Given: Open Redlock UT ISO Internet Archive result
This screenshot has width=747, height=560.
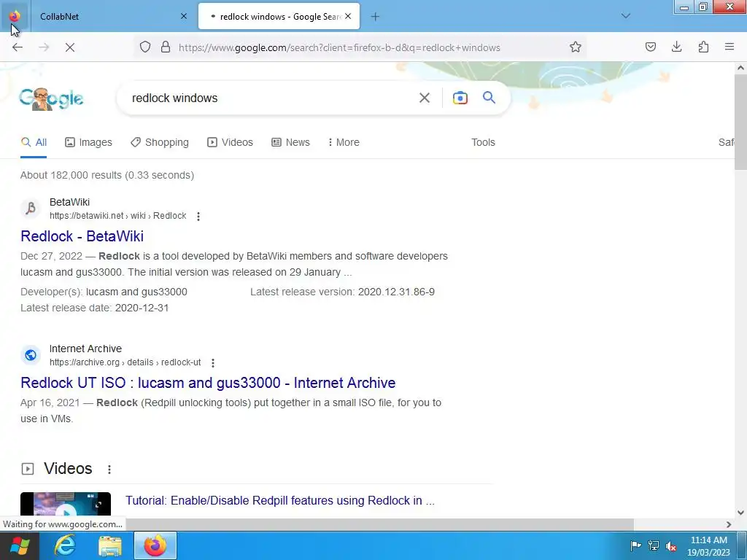Looking at the screenshot, I should 208,383.
